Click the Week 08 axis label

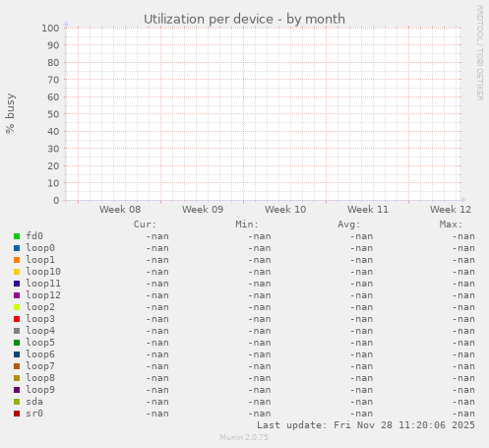coord(120,210)
